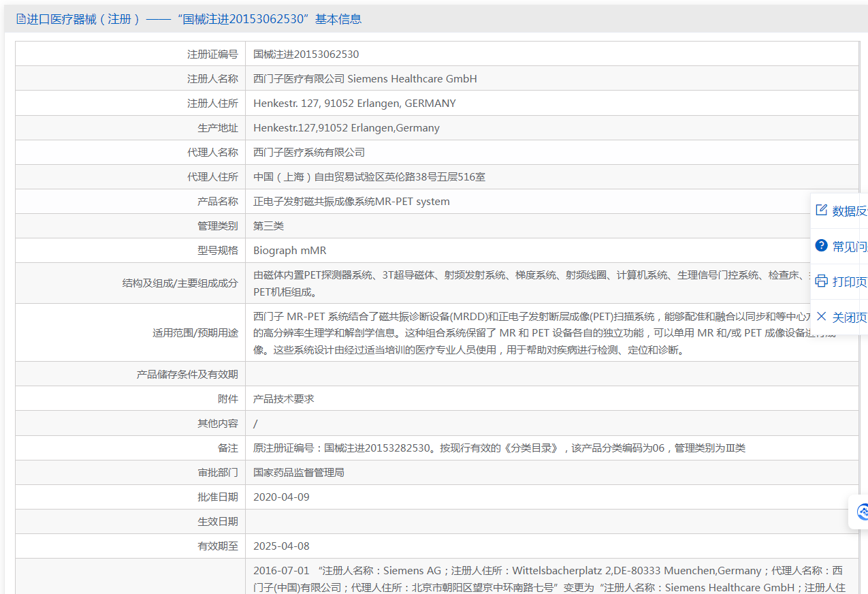Select the 生产地址 value Henkestr.127,91052 Erlangen,Germany

pyautogui.click(x=347, y=127)
